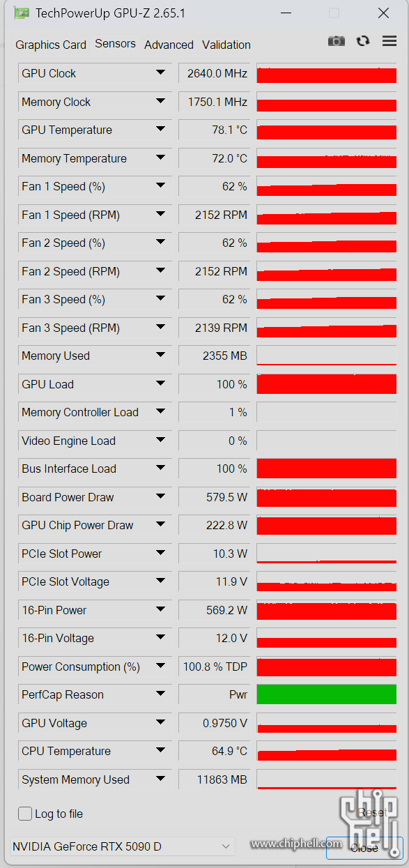Take a screenshot with the camera icon
Viewport: 409px width, 868px height.
point(337,41)
